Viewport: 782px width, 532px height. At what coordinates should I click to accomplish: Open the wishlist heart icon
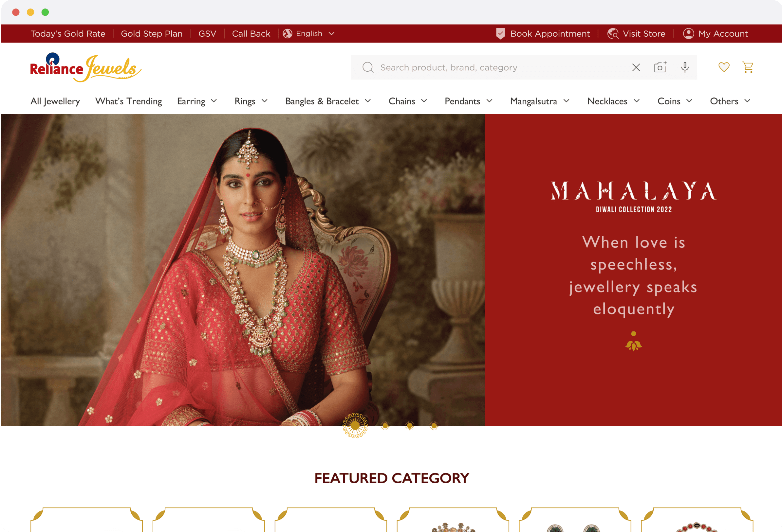pos(724,67)
